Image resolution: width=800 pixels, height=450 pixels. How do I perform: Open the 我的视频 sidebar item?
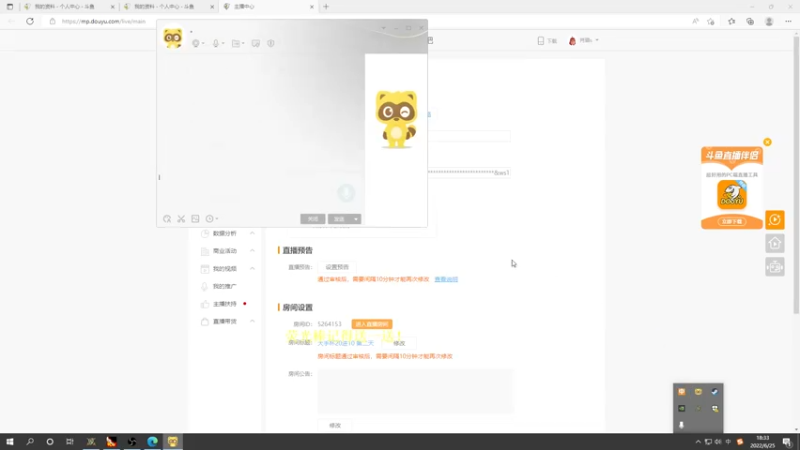224,268
